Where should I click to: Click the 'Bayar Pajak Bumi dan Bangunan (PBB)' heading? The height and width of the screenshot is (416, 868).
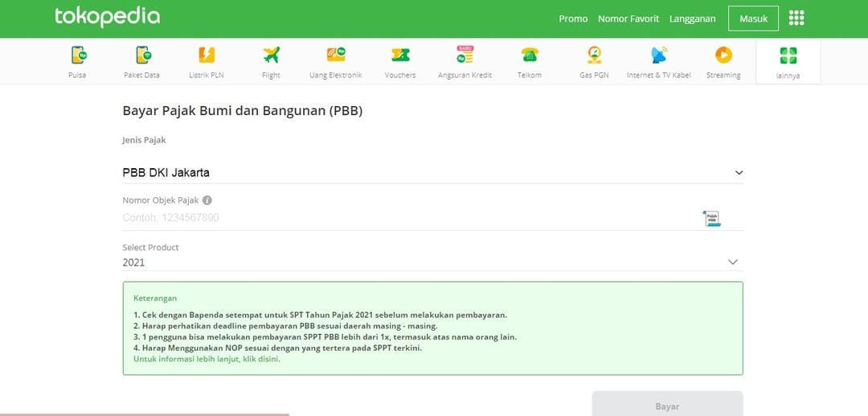point(243,111)
